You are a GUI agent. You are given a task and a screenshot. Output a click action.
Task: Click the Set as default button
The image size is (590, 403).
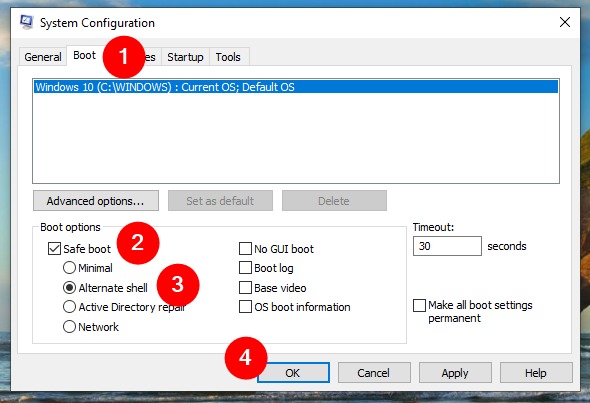(220, 201)
